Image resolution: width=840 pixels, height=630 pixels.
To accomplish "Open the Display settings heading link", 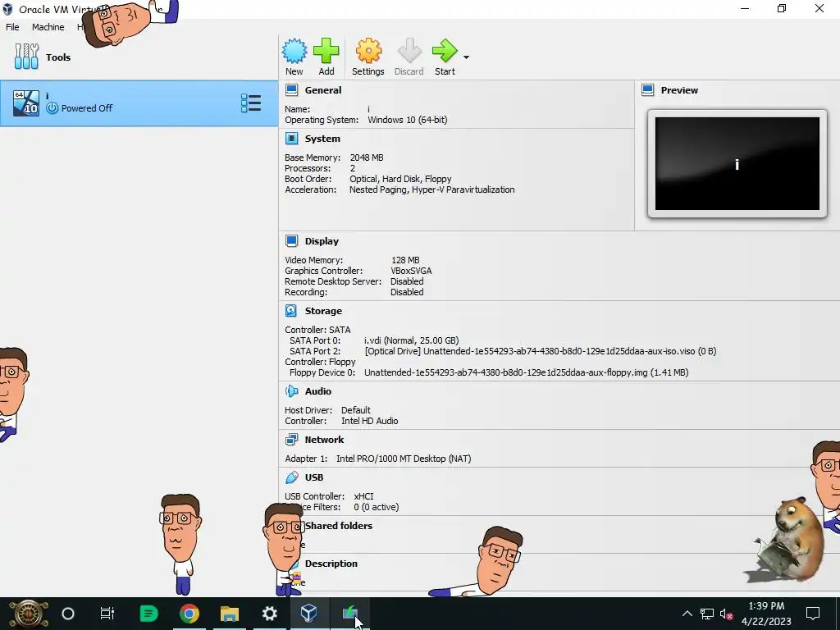I will [322, 241].
